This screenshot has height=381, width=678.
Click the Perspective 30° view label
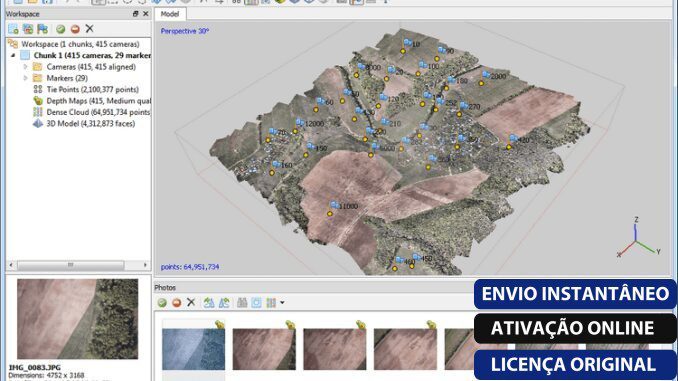185,31
